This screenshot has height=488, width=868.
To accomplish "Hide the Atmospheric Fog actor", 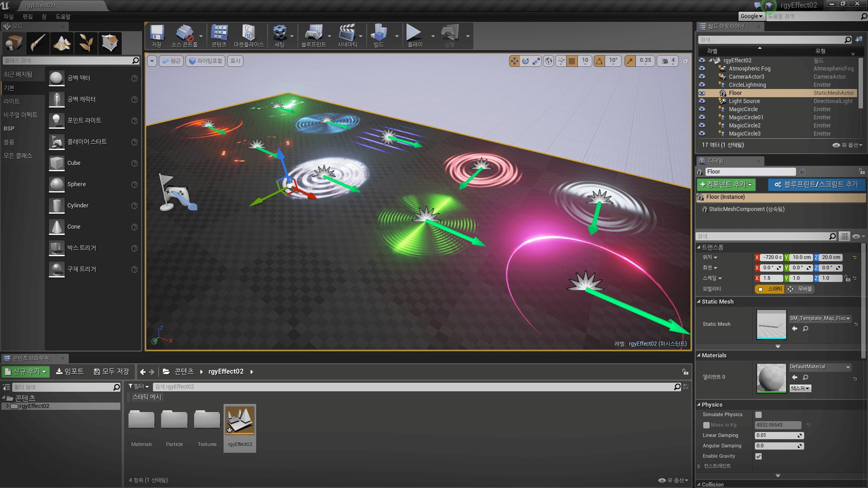I will [x=703, y=69].
